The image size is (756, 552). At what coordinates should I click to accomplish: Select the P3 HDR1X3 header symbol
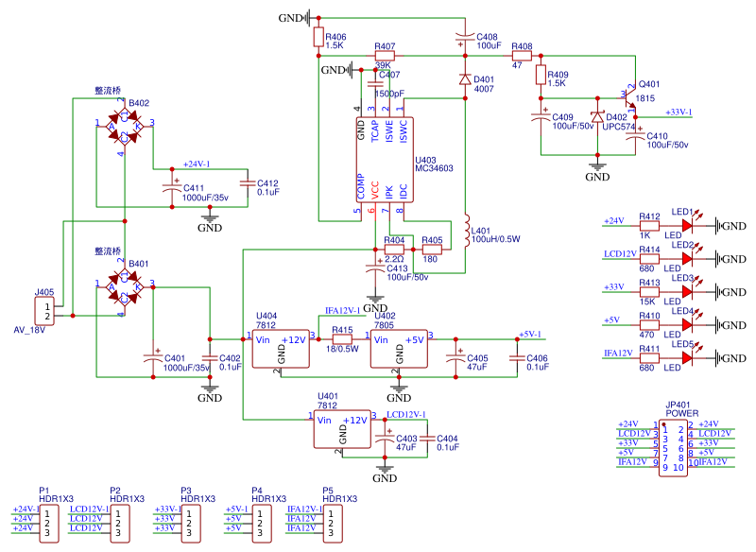pos(191,524)
